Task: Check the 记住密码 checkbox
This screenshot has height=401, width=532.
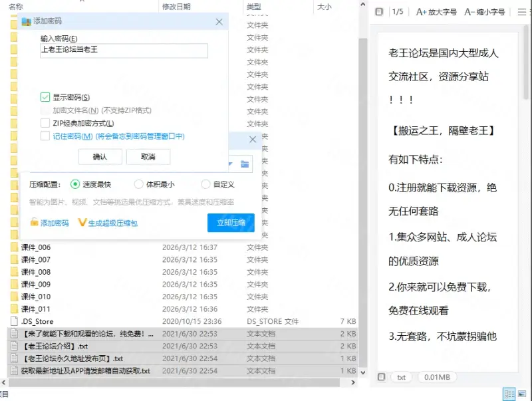Action: pos(45,136)
